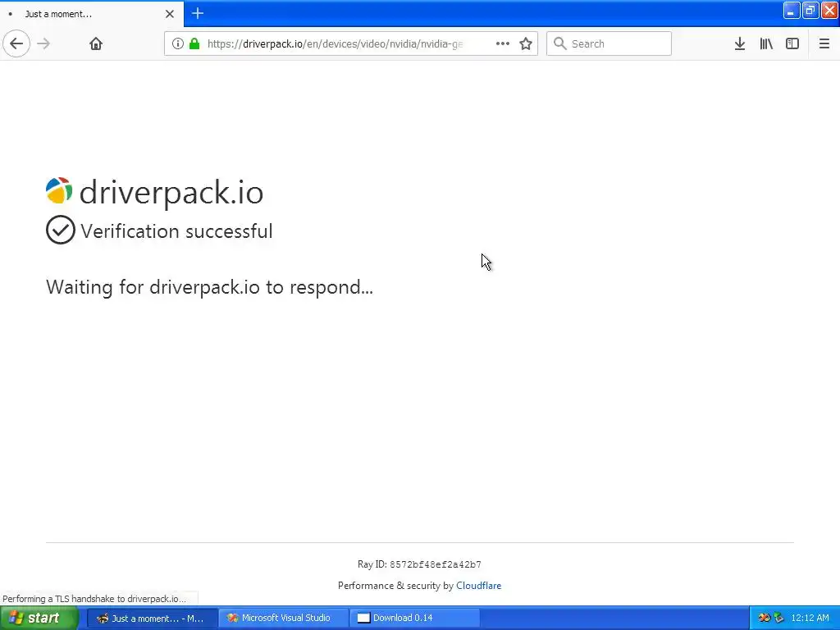Switch to 'Just a moment...' taskbar button
840x630 pixels.
coord(152,618)
